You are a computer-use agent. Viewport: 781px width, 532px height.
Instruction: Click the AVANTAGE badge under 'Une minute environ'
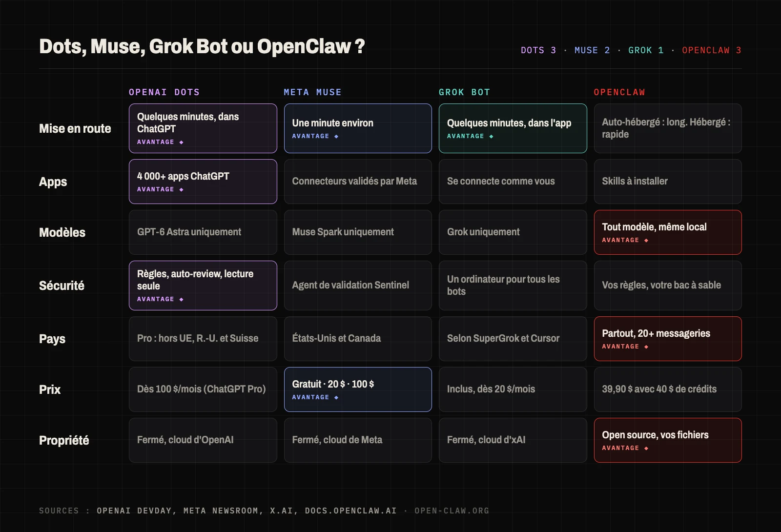315,136
